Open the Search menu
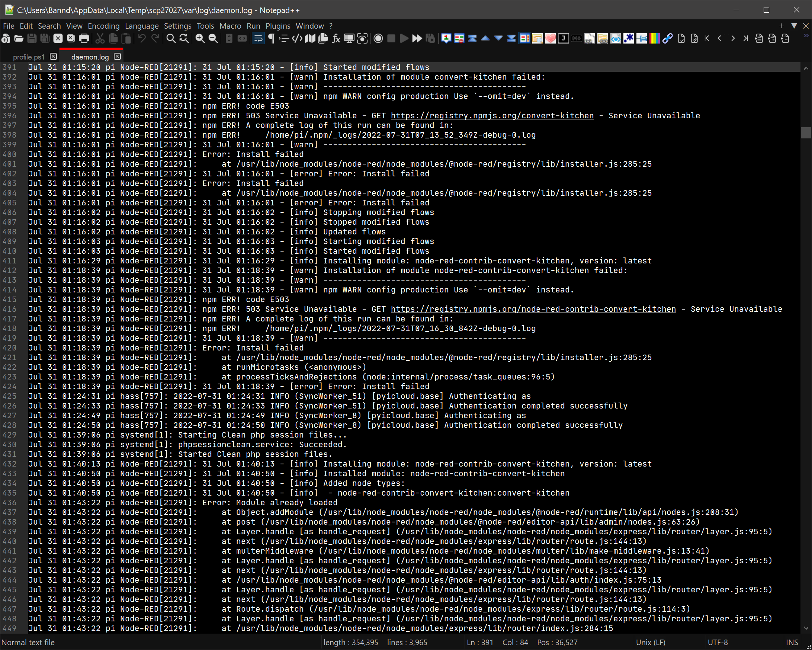Image resolution: width=812 pixels, height=650 pixels. (x=49, y=26)
